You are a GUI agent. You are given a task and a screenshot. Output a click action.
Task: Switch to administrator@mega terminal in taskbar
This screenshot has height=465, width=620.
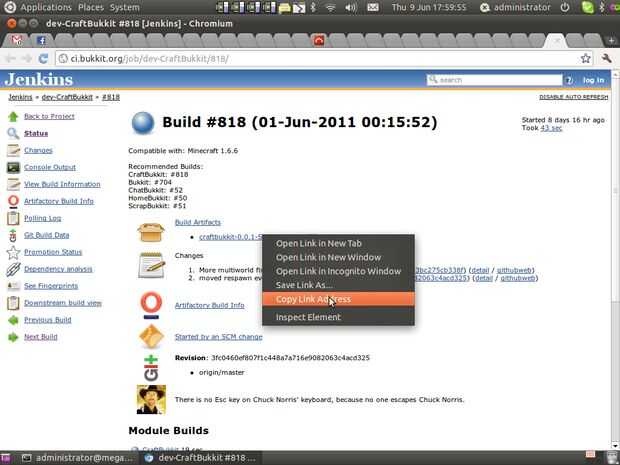point(78,458)
